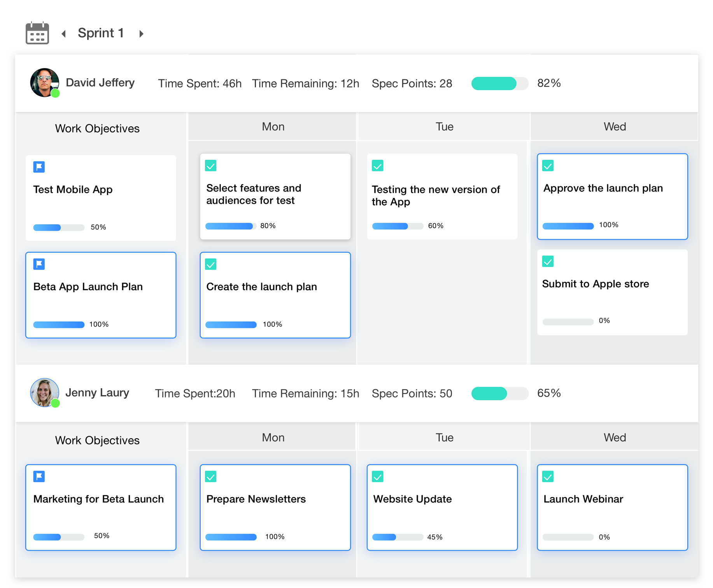The width and height of the screenshot is (713, 588).
Task: Select David's Tue column header
Action: point(444,127)
